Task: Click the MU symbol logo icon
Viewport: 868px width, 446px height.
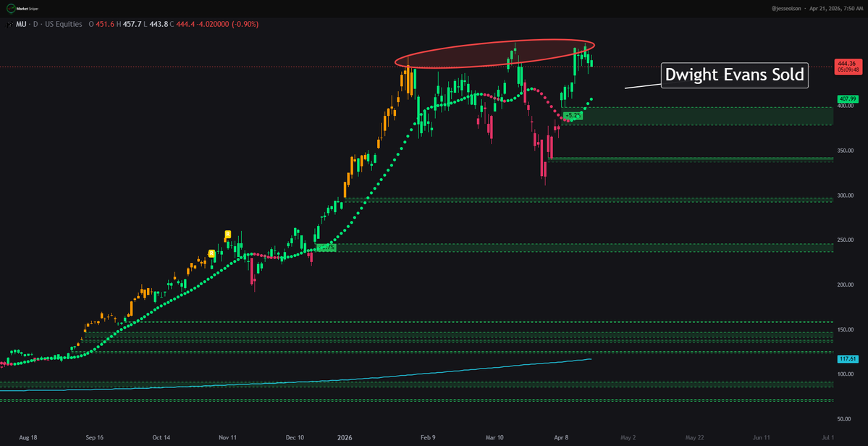Action: click(8, 25)
